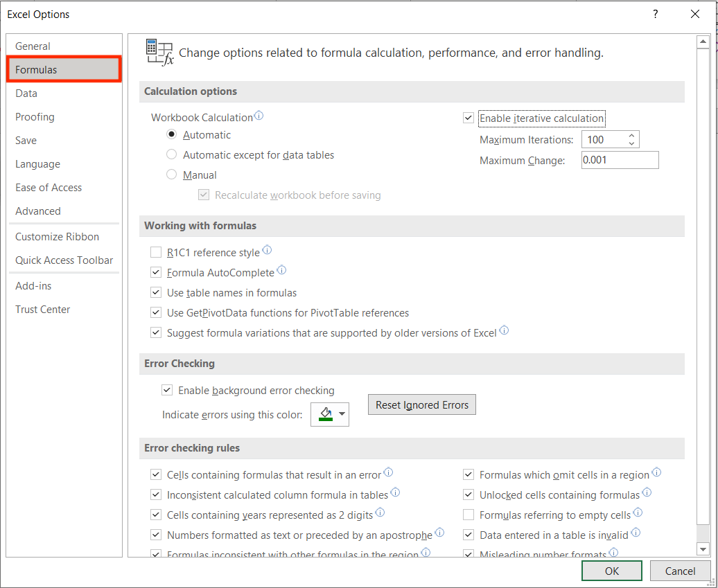Click the Cancel button

point(680,571)
